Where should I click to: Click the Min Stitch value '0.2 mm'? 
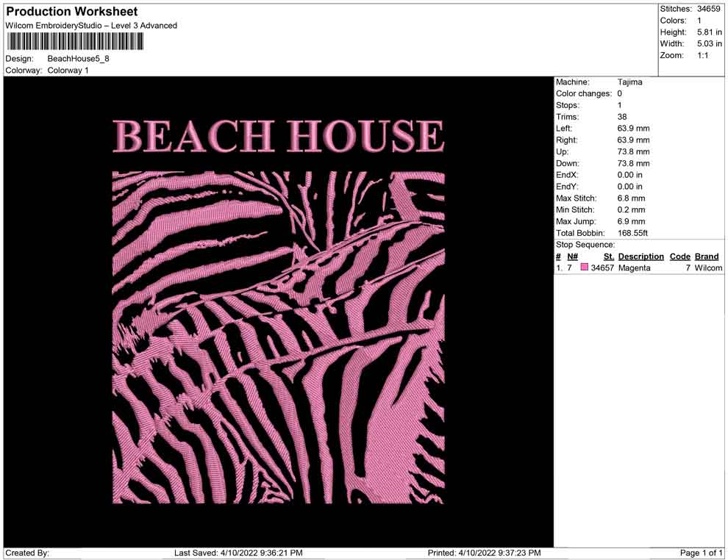[x=631, y=209]
